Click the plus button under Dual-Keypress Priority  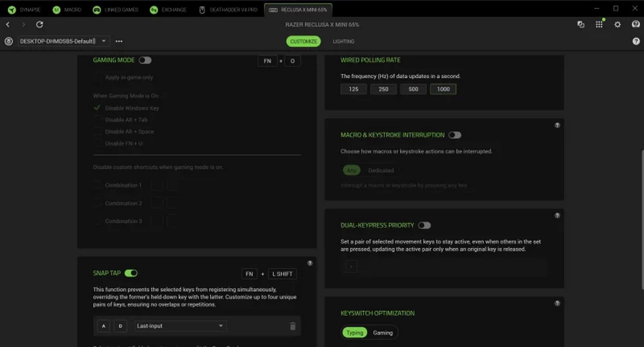(351, 266)
